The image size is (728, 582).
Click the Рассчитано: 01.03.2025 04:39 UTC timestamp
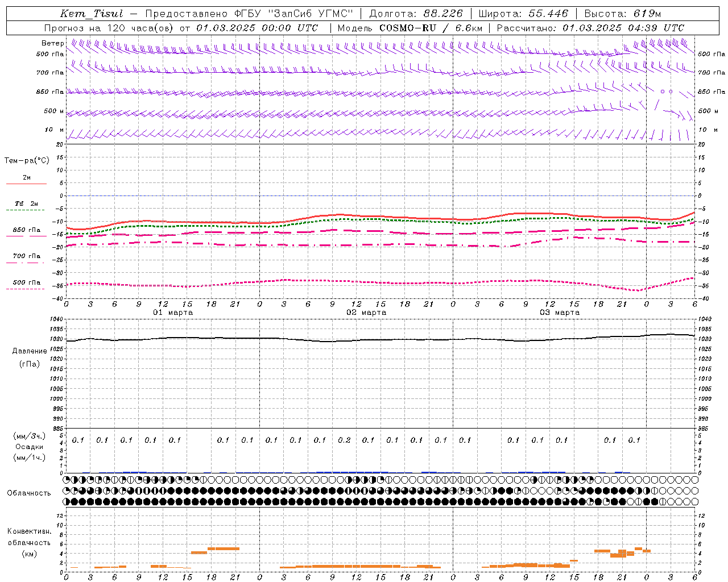coord(590,28)
